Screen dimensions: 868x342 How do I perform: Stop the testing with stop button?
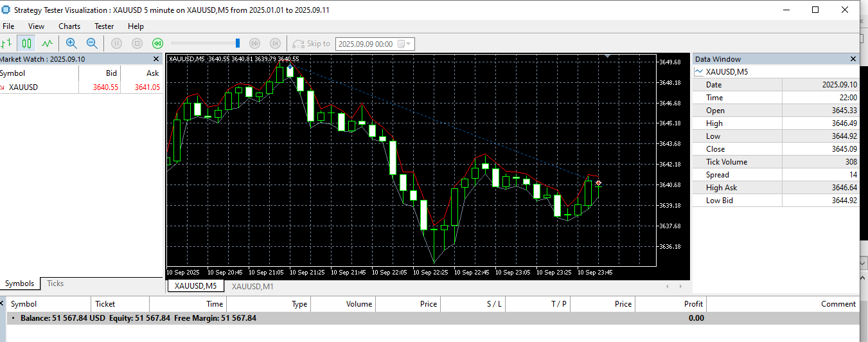pyautogui.click(x=137, y=44)
